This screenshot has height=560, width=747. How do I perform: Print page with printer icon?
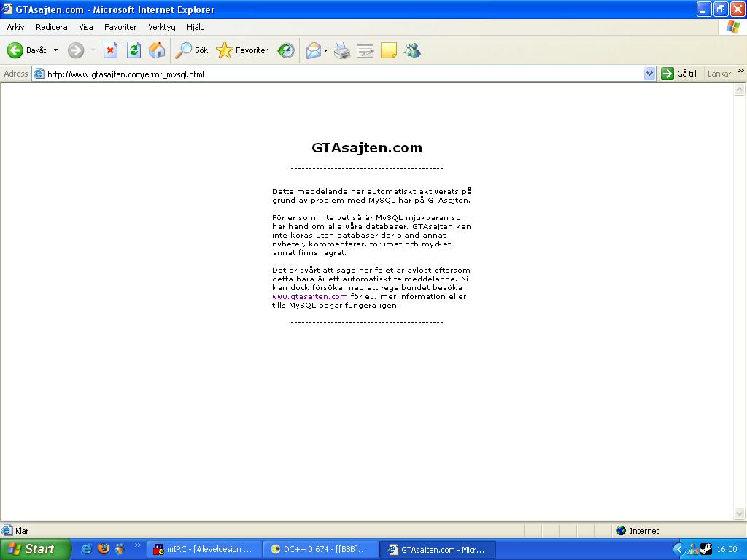tap(342, 50)
